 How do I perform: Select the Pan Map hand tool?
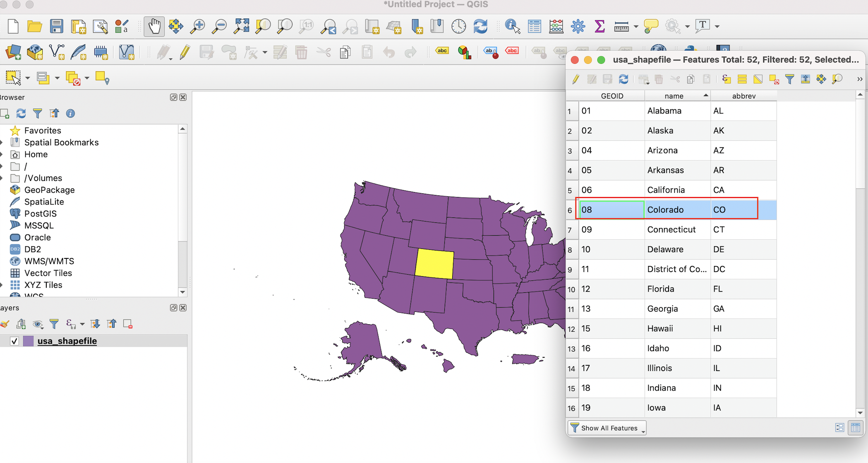(154, 27)
